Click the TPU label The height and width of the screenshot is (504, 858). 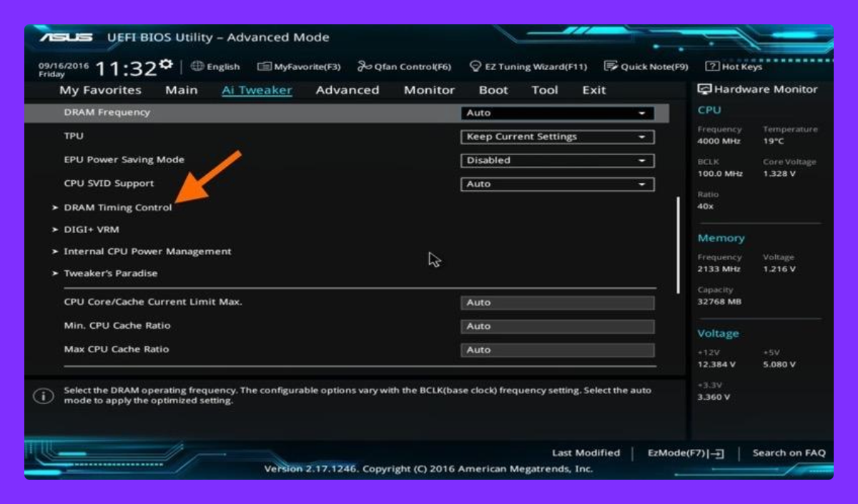pyautogui.click(x=74, y=136)
